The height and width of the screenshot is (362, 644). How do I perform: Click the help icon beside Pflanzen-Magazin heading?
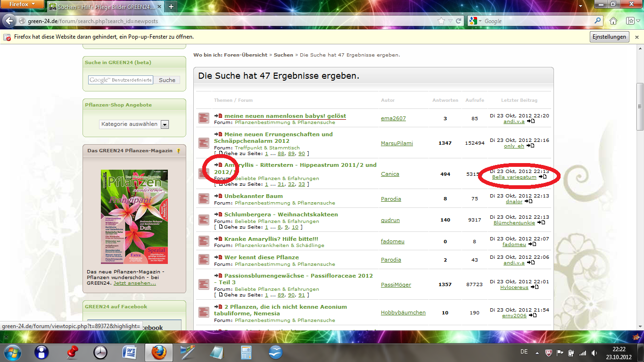pos(178,151)
